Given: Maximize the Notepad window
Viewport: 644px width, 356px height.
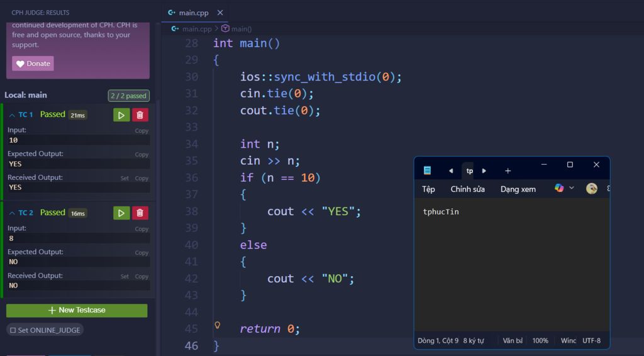Looking at the screenshot, I should point(570,165).
